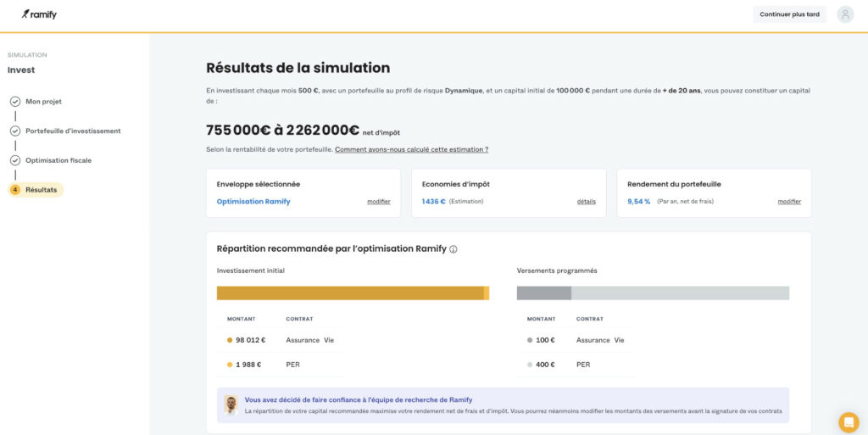Click checkmark icon for Portefeuille d'investissement

pos(15,131)
